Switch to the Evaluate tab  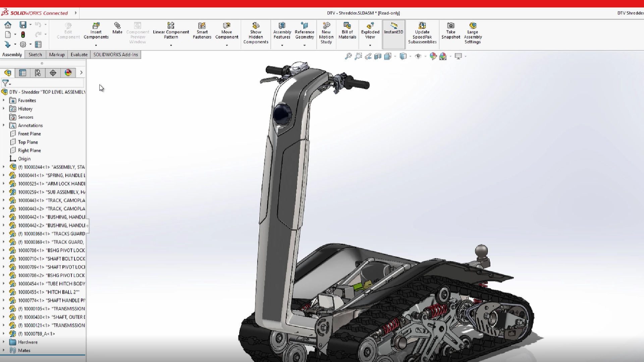(x=79, y=55)
